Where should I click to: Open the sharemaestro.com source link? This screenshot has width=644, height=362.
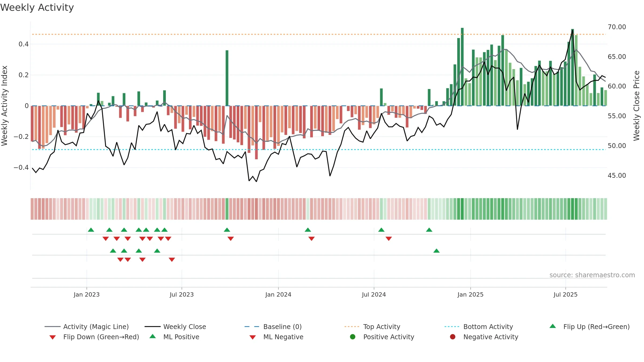[x=592, y=275]
